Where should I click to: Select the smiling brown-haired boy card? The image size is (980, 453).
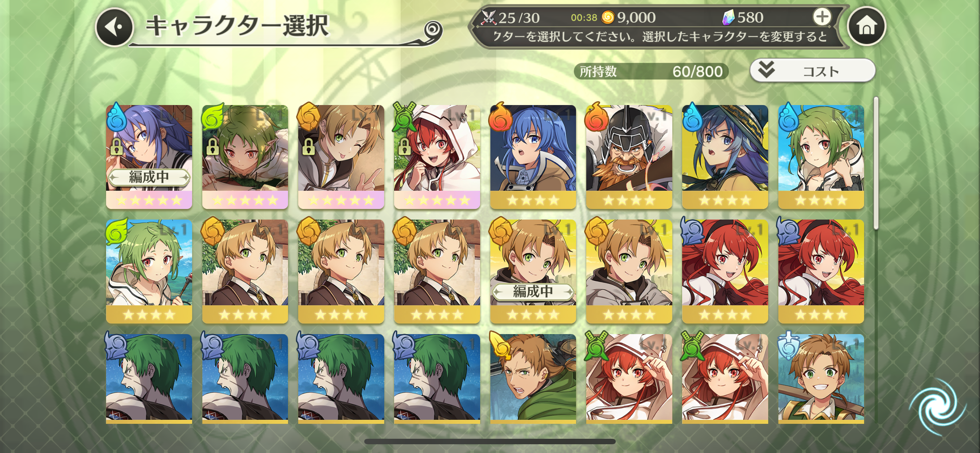(x=821, y=379)
